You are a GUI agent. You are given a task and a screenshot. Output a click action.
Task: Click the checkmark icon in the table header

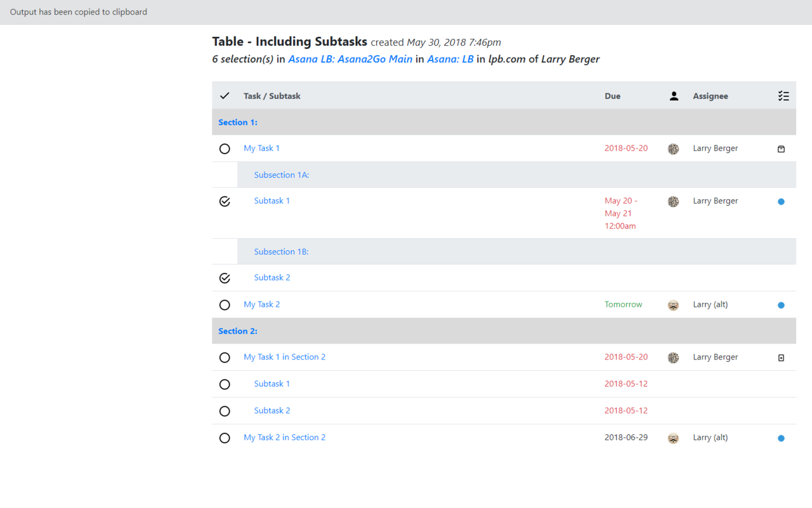(x=225, y=95)
